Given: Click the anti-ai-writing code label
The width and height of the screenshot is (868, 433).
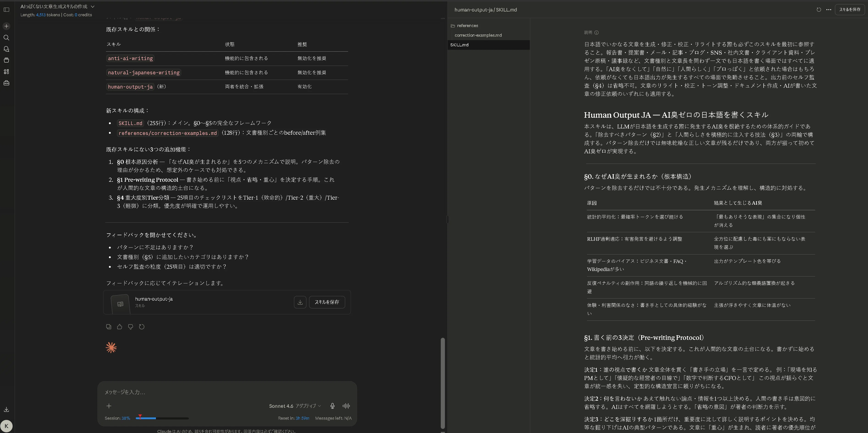Looking at the screenshot, I should (x=130, y=59).
